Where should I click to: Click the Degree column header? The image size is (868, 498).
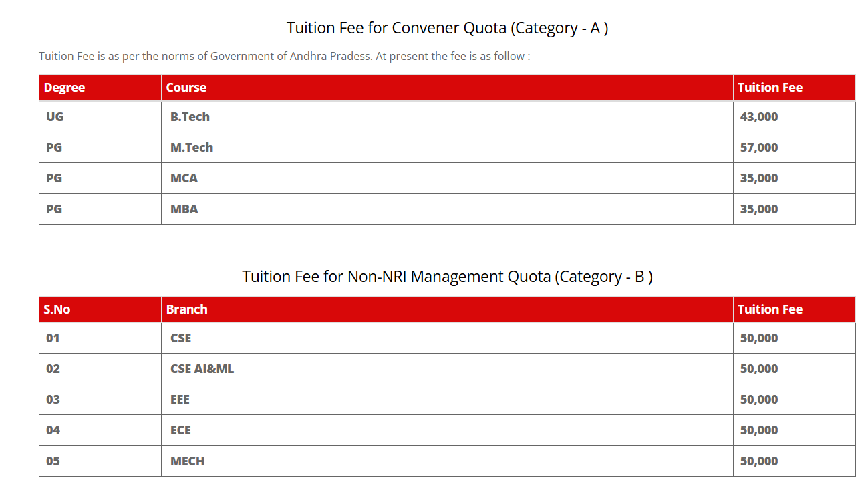pyautogui.click(x=64, y=88)
